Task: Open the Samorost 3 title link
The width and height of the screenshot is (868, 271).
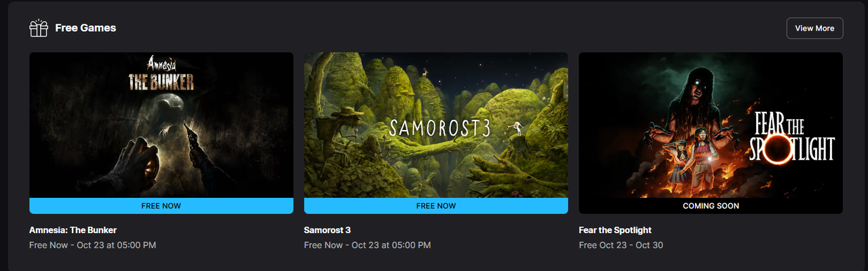Action: 328,230
